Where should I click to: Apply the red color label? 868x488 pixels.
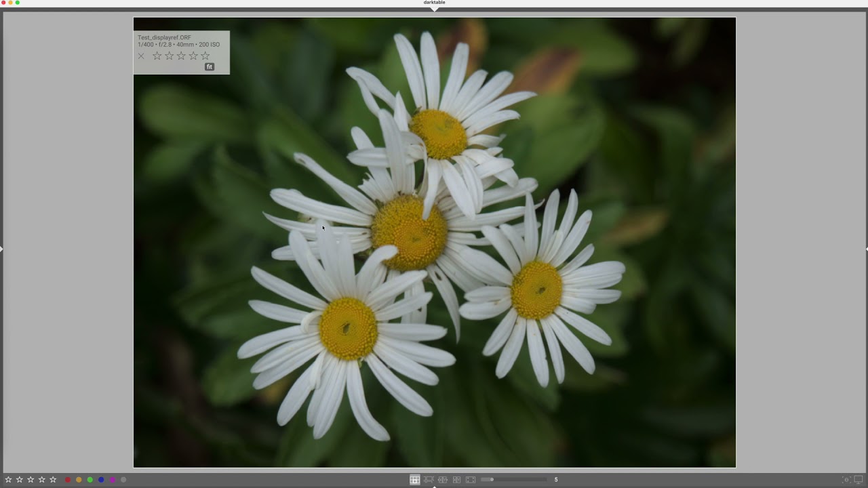[68, 480]
